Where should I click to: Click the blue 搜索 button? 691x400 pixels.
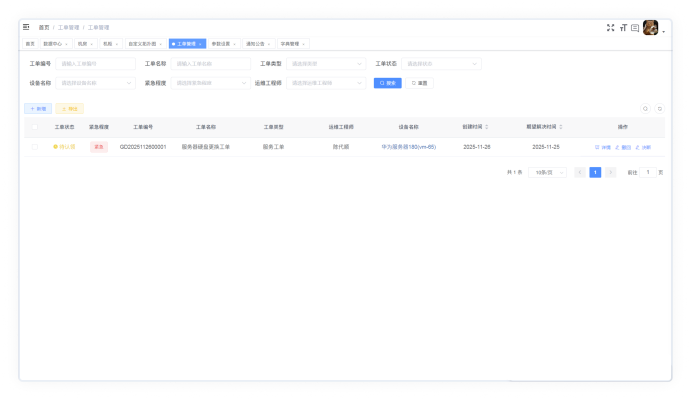point(387,83)
